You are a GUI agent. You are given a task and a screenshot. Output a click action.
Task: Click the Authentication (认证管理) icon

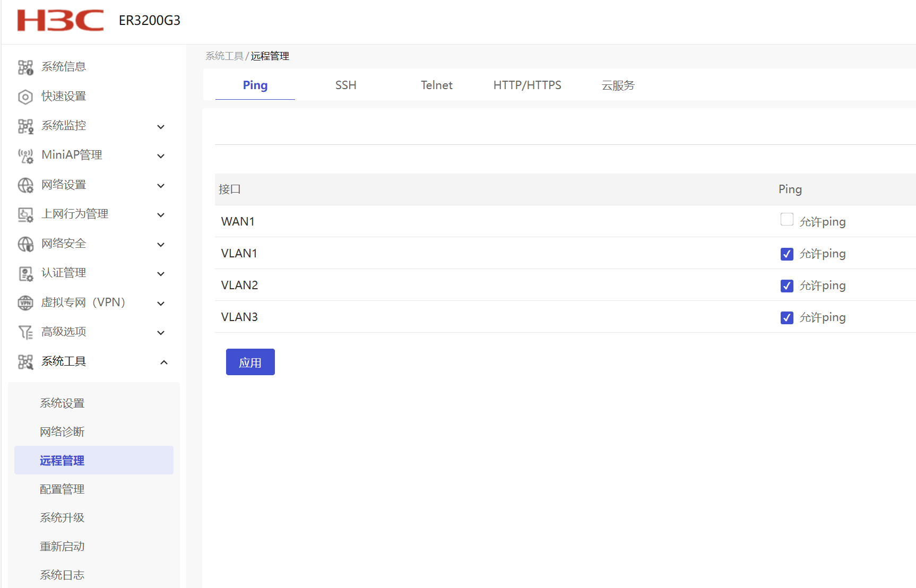[x=25, y=274]
